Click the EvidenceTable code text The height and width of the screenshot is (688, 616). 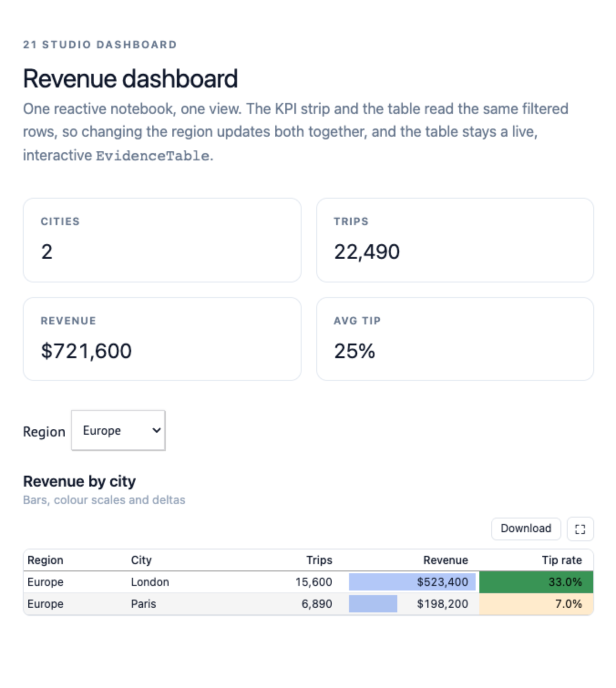point(153,156)
